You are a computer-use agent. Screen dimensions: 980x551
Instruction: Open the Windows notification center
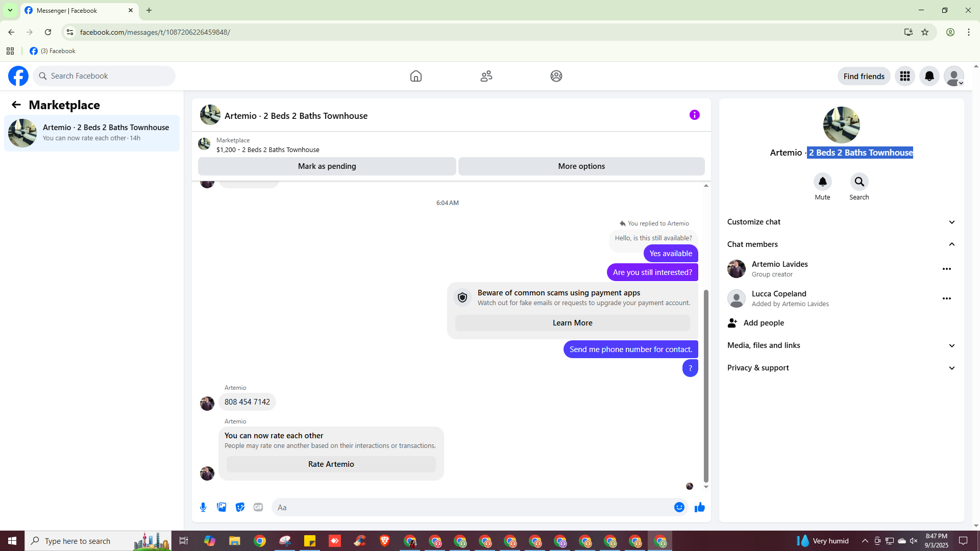point(964,541)
